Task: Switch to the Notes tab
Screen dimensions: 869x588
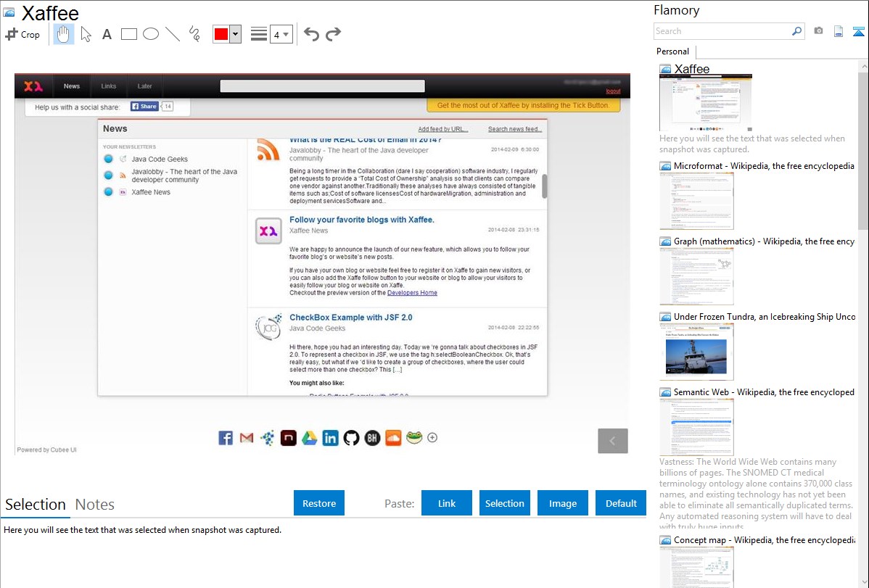Action: (x=95, y=505)
